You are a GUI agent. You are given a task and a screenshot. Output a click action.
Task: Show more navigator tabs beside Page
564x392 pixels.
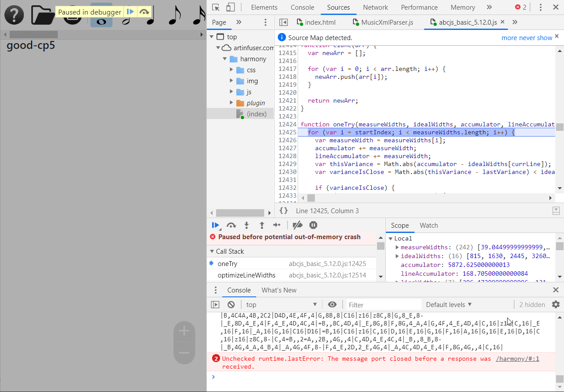point(239,22)
